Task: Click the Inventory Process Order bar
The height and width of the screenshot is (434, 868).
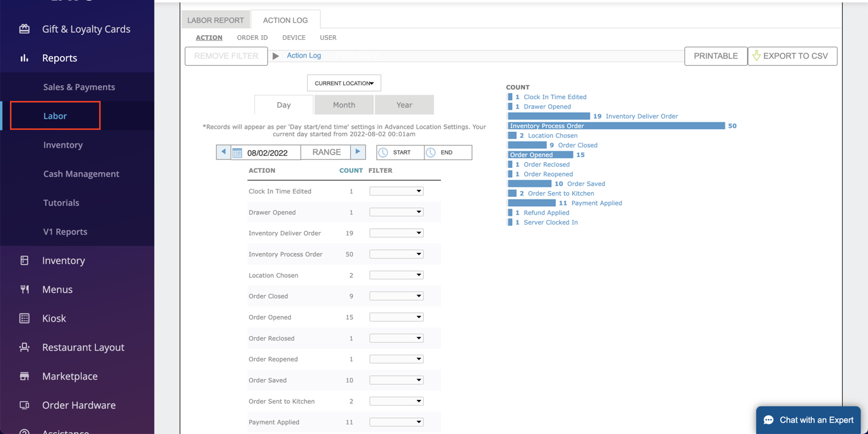Action: [616, 126]
